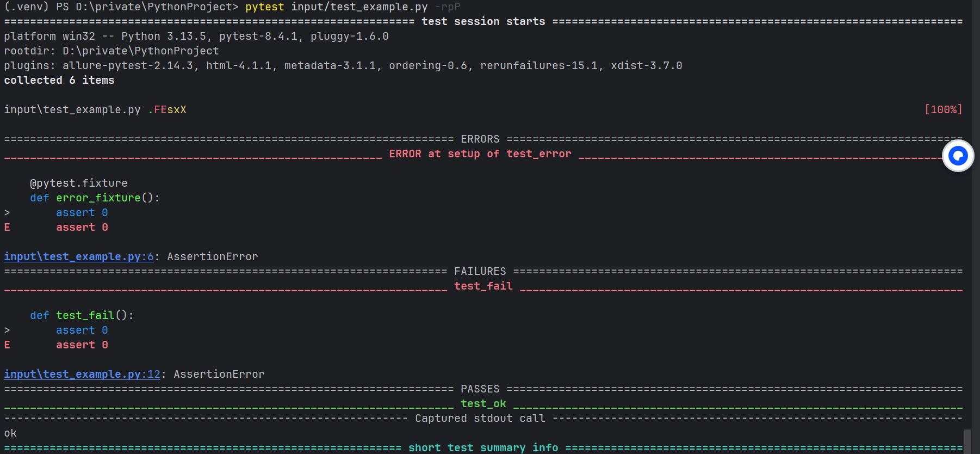Click the 'pytest' command word

[x=264, y=7]
